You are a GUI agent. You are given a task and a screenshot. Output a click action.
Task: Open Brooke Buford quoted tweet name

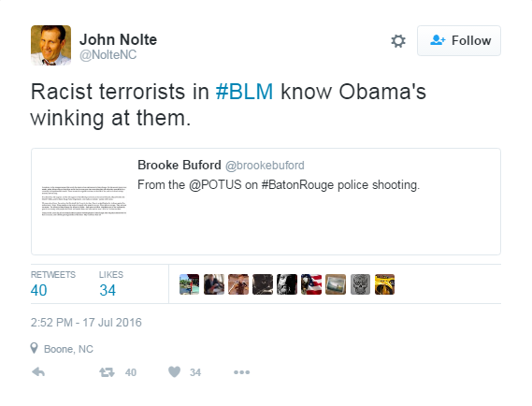[180, 165]
